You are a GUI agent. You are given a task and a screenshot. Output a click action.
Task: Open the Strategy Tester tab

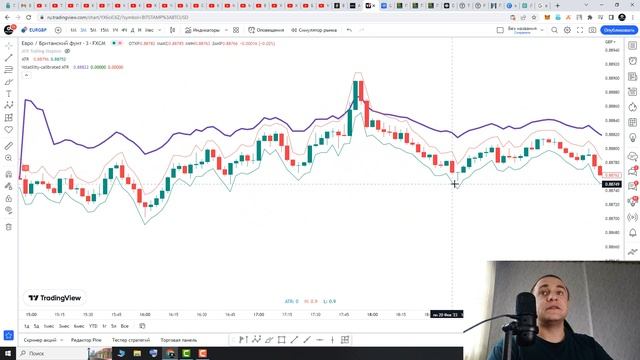[x=131, y=340]
